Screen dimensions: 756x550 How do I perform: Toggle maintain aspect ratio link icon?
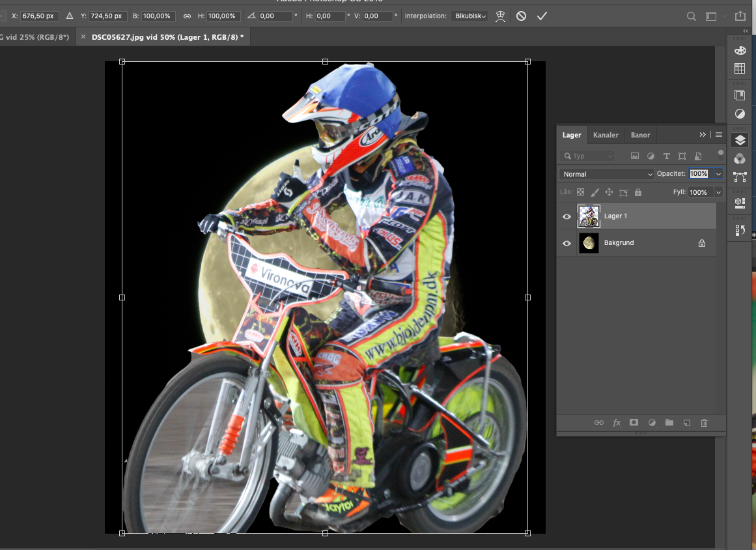187,16
